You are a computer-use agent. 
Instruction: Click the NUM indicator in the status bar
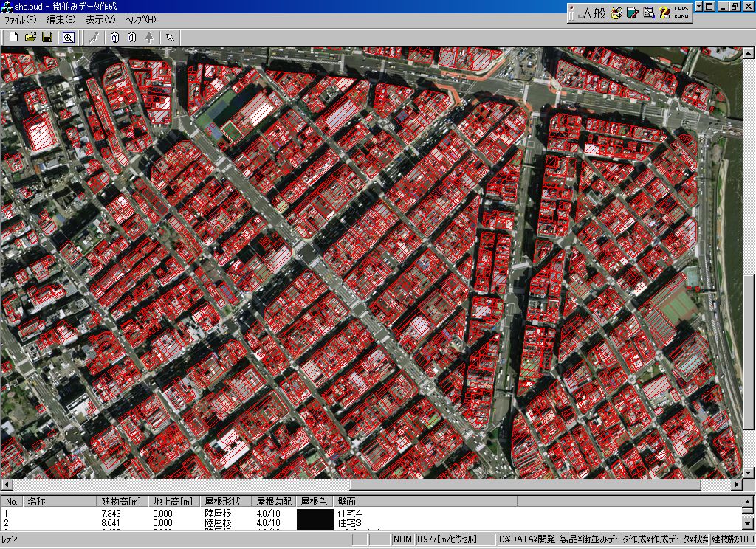pos(402,539)
